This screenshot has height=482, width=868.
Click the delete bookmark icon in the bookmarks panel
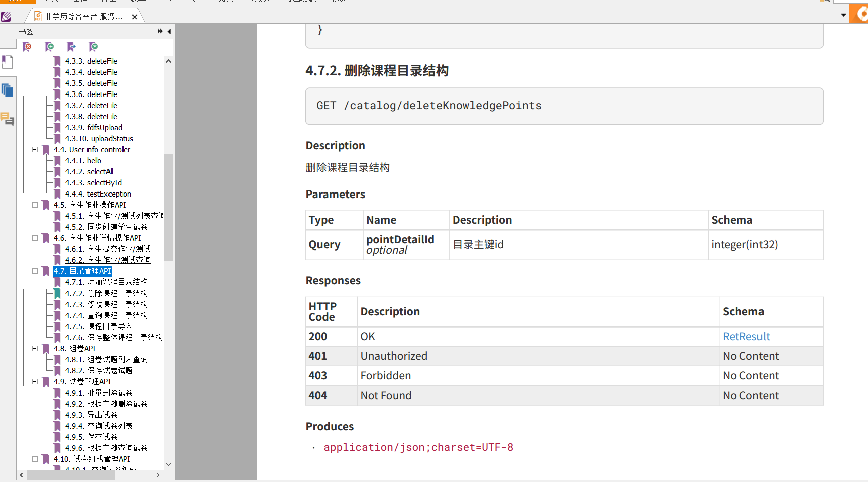tap(27, 47)
